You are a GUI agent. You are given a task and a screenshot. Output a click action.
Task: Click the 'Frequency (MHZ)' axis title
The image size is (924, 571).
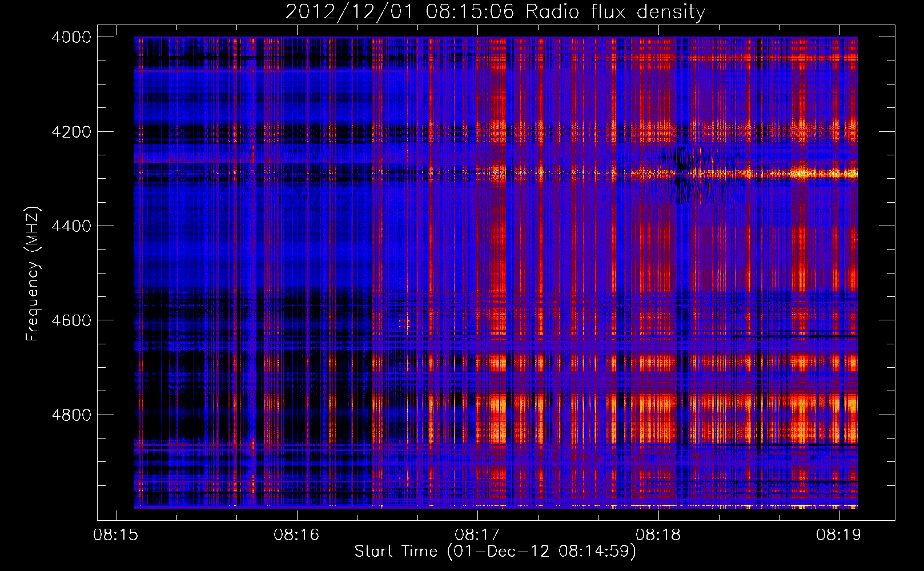(x=33, y=274)
